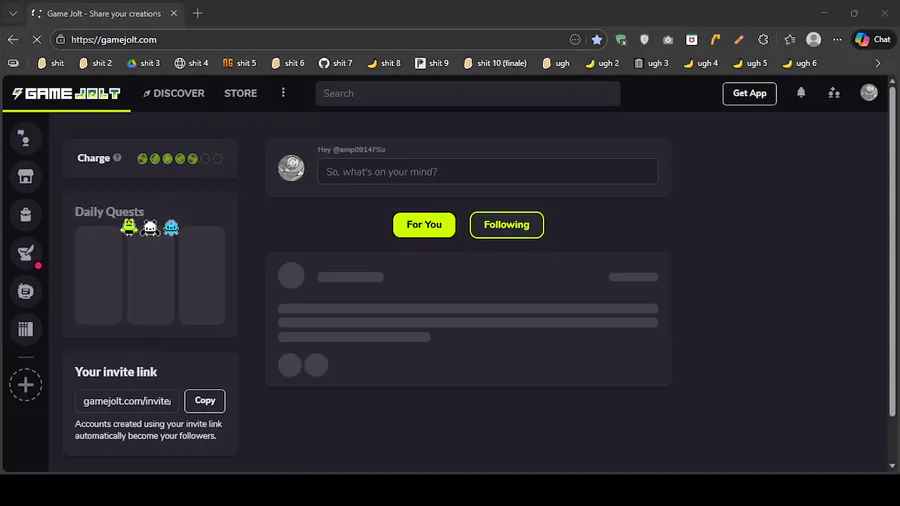This screenshot has height=506, width=900.
Task: Open the 'shit 10 (finale)' bookmark
Action: point(495,63)
